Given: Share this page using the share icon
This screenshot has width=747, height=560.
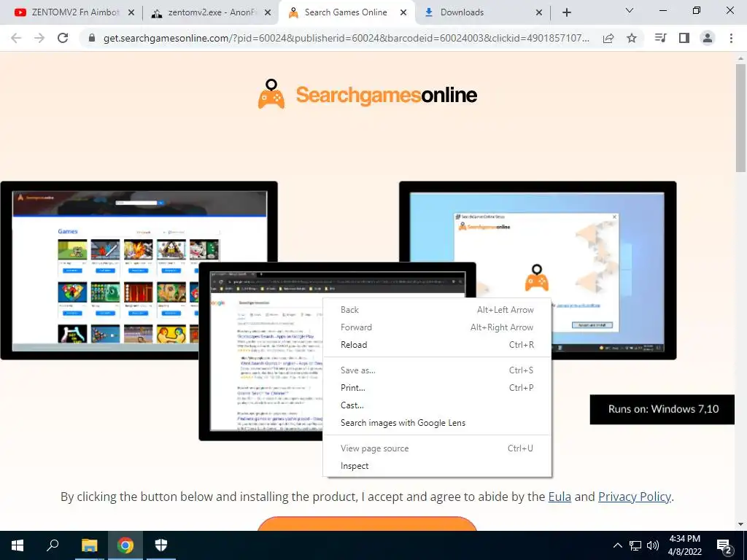Looking at the screenshot, I should (608, 38).
